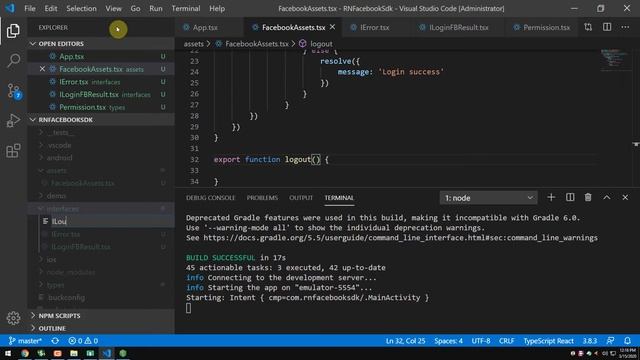640x360 pixels.
Task: Close the FacebookAssets.tsx tab
Action: point(332,27)
